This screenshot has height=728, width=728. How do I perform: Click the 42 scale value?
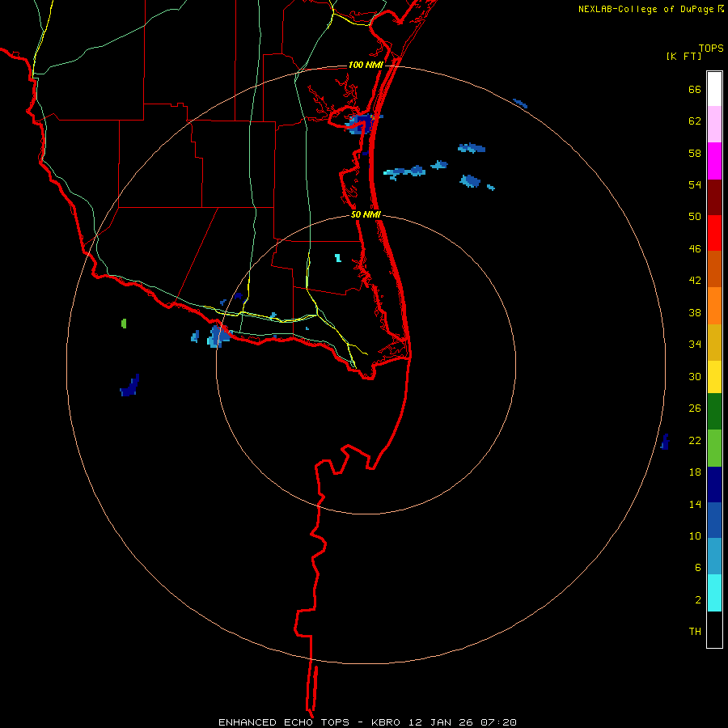695,281
